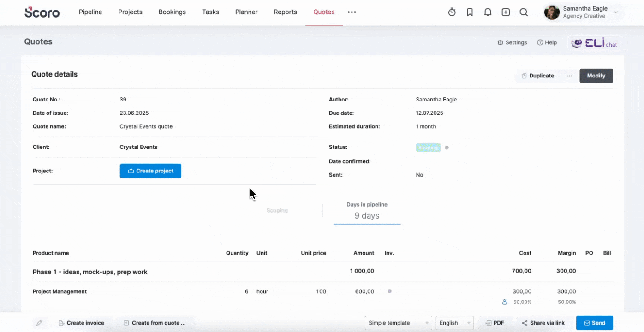
Task: Open the time tracker stopwatch icon
Action: click(x=452, y=12)
